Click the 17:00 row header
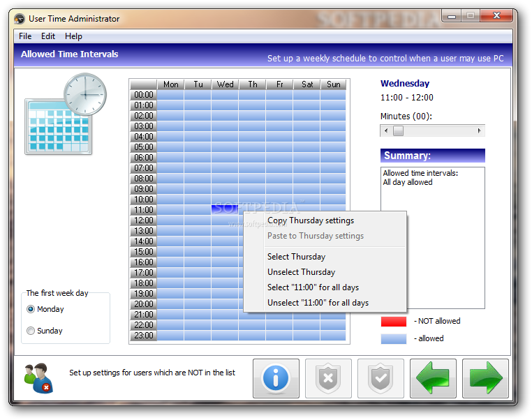Viewport: 532px width, 420px height. [144, 273]
